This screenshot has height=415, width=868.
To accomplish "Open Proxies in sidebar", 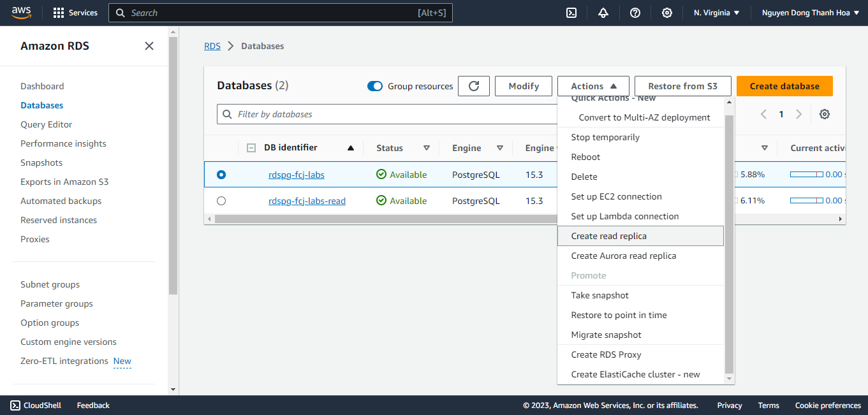I will click(35, 239).
